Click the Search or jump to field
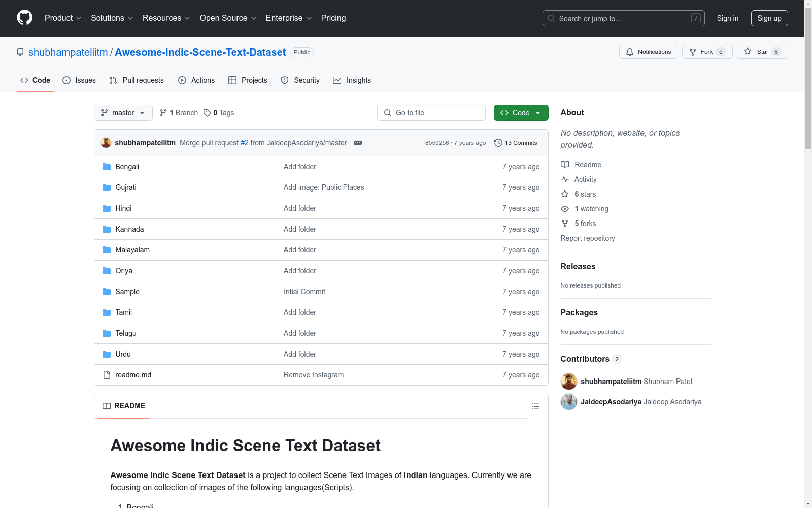Viewport: 812px width, 508px height. click(x=624, y=18)
